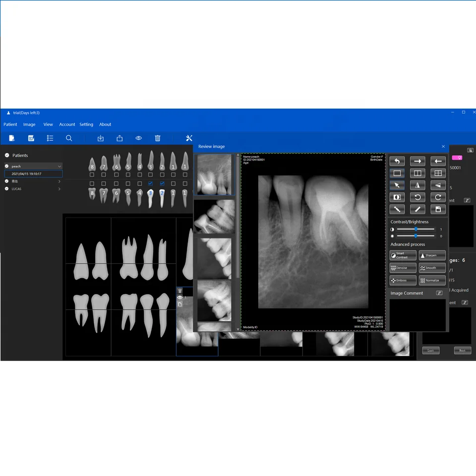
Task: Select four-pane grid layout
Action: click(x=438, y=173)
